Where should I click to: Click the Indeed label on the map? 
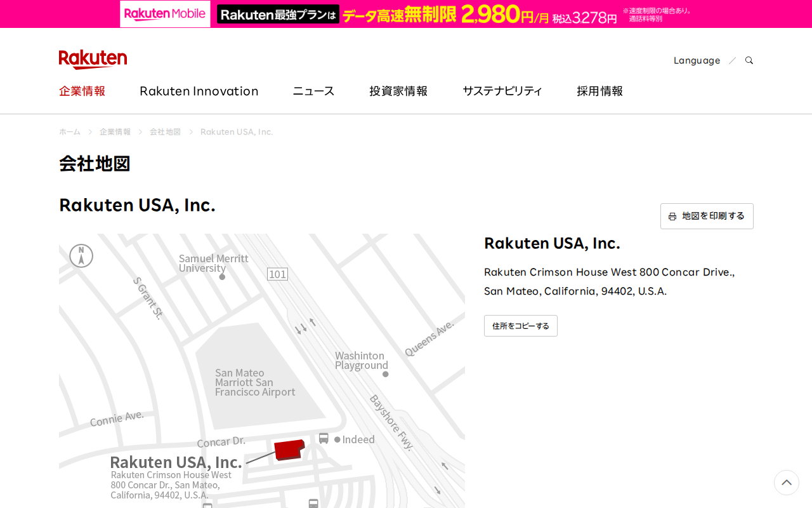point(358,439)
